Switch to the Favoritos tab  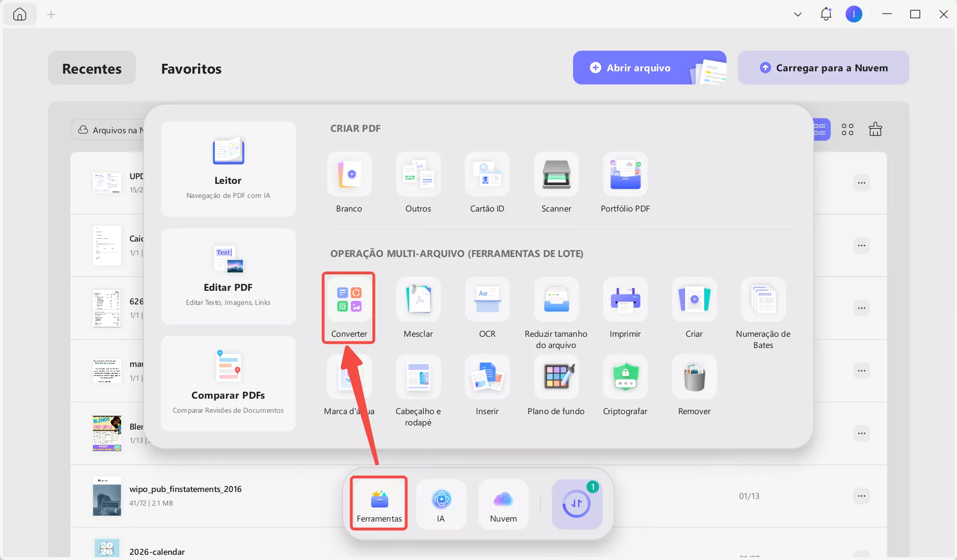[191, 68]
